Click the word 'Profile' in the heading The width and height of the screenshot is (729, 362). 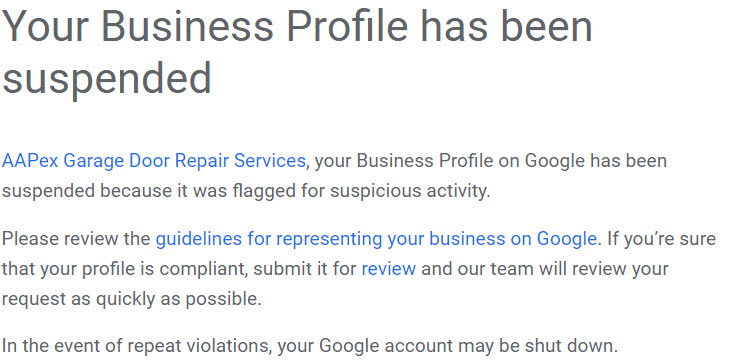pyautogui.click(x=347, y=26)
